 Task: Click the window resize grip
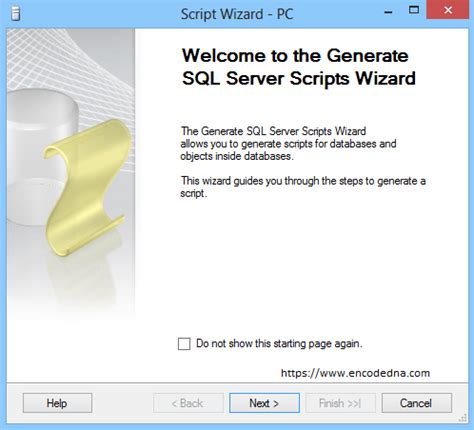(463, 418)
